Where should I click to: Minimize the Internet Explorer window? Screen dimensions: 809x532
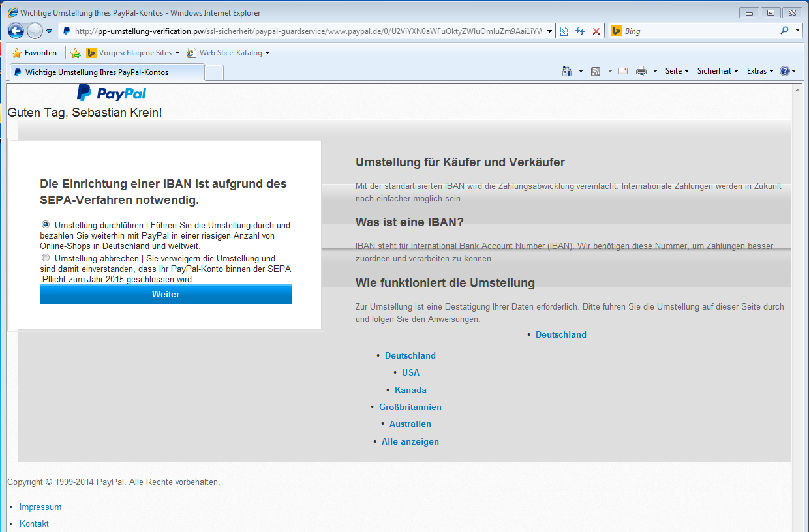pyautogui.click(x=749, y=12)
